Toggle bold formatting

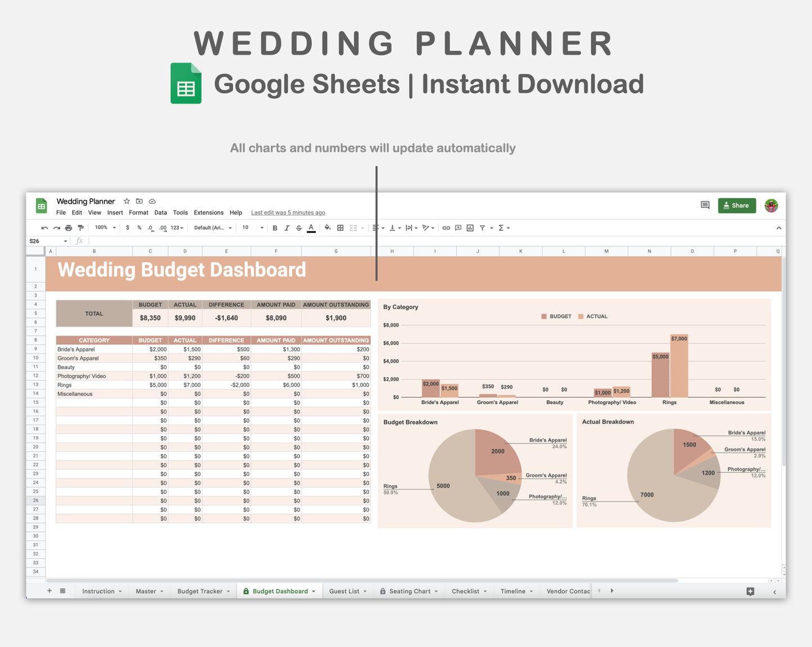pos(275,227)
